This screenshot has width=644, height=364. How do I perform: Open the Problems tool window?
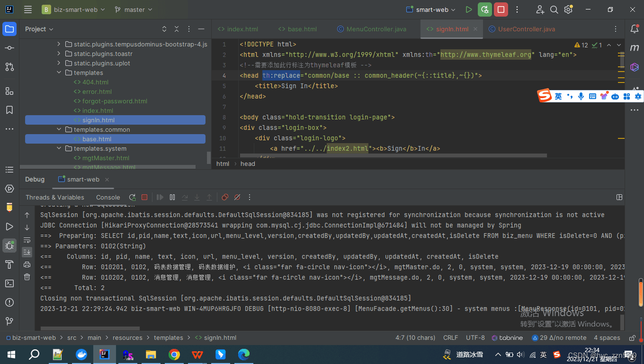click(9, 302)
